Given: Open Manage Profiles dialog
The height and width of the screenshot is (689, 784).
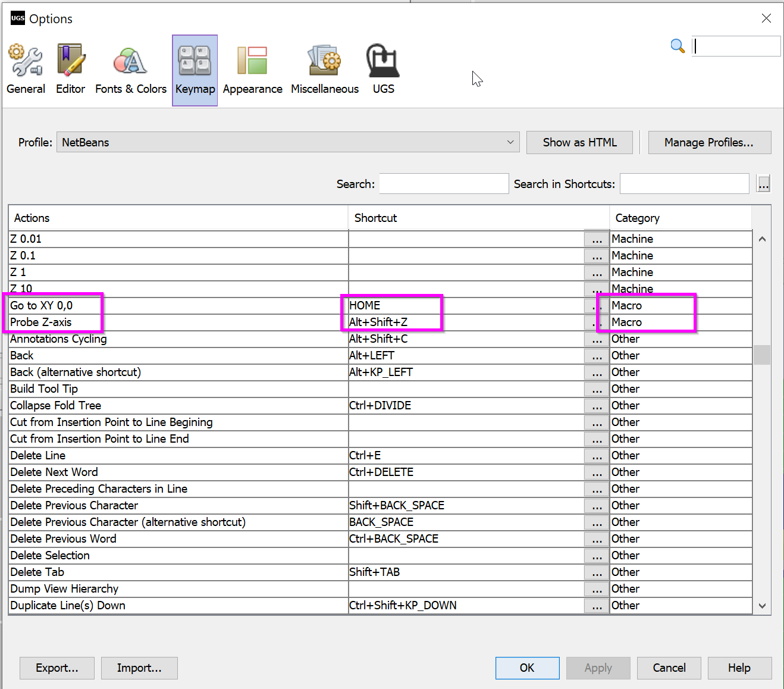Looking at the screenshot, I should pyautogui.click(x=709, y=142).
